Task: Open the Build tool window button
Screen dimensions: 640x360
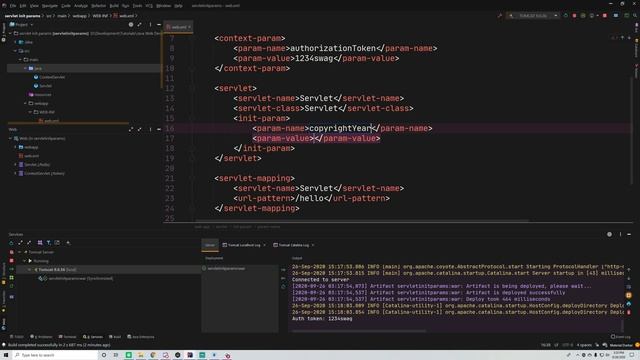Action: (115, 337)
